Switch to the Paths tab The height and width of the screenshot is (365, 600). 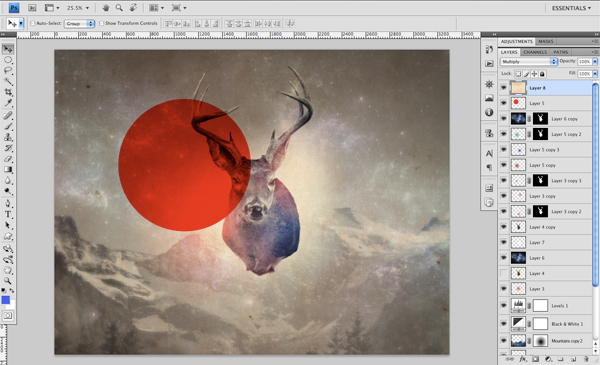[x=561, y=52]
